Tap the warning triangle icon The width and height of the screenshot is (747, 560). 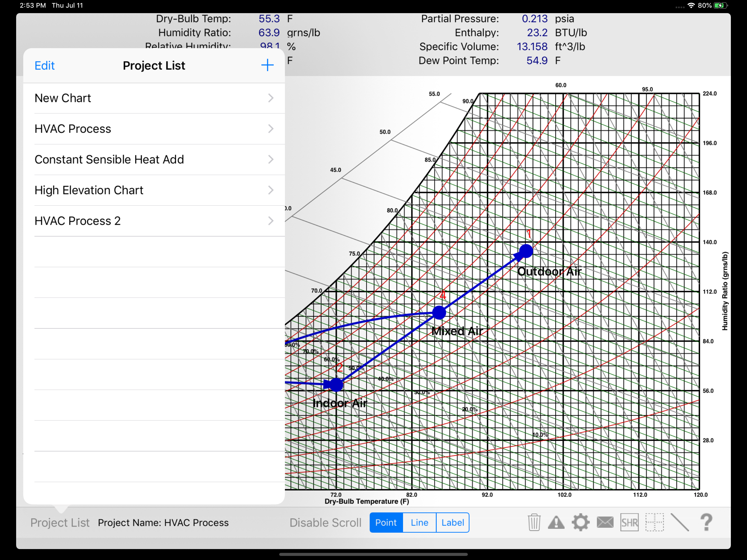pos(556,522)
